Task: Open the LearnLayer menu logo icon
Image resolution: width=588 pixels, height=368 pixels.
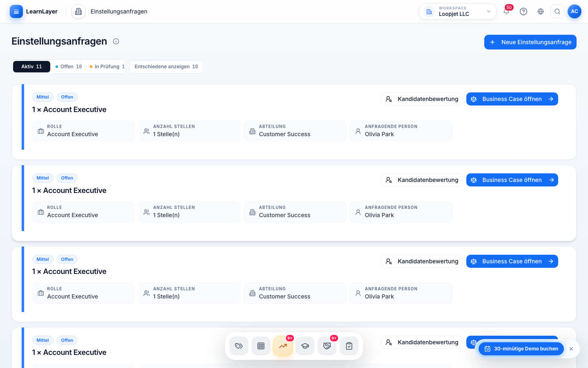Action: pyautogui.click(x=16, y=11)
